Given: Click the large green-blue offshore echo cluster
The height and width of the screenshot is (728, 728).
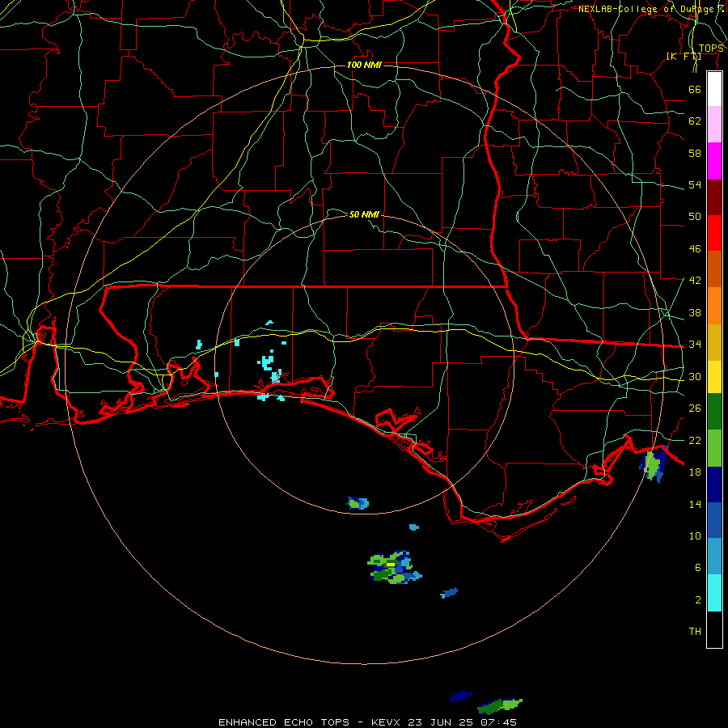Looking at the screenshot, I should (394, 567).
